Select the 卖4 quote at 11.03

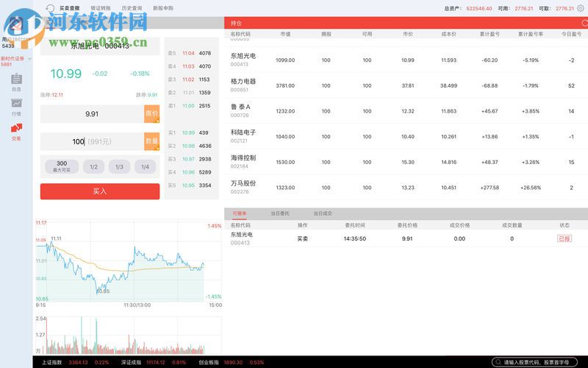tap(190, 66)
